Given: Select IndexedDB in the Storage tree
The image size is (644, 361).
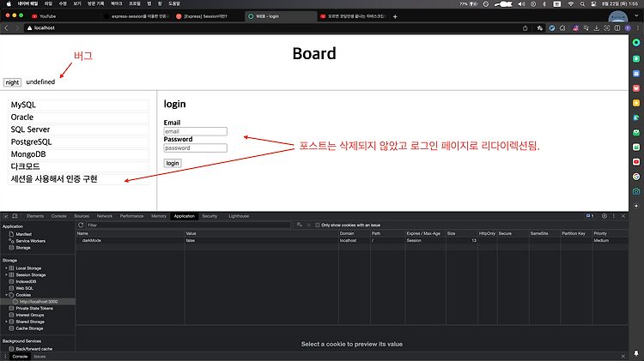Looking at the screenshot, I should [26, 282].
